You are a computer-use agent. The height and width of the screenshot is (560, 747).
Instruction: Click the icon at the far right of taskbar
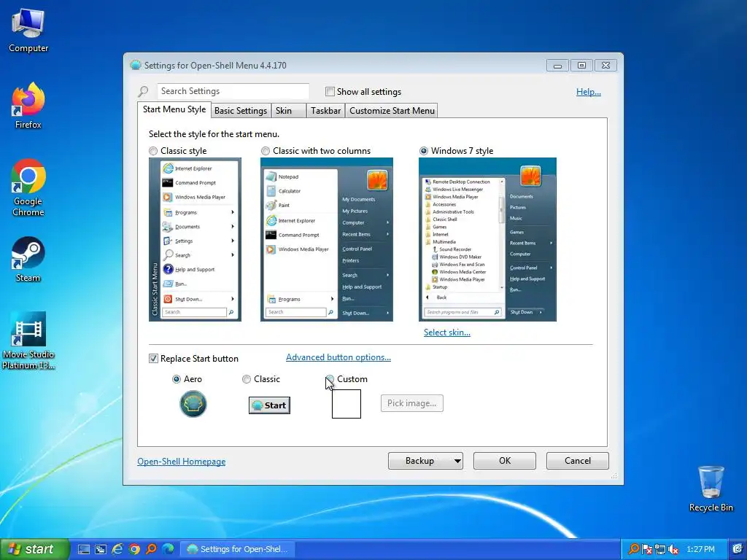(x=738, y=549)
